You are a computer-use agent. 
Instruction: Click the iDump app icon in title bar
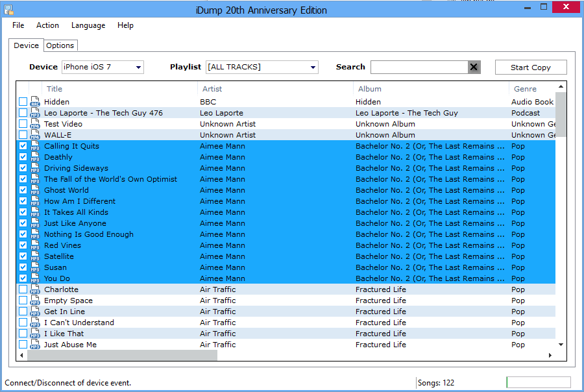[9, 9]
